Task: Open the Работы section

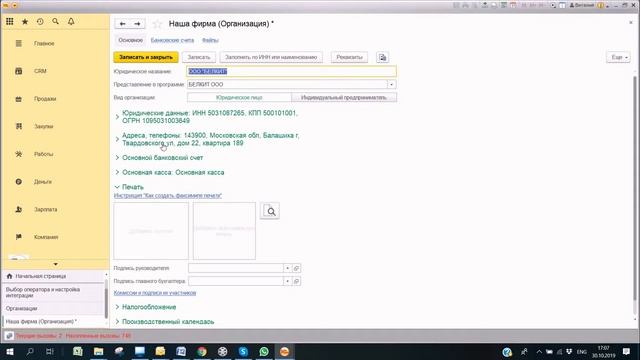Action: click(x=43, y=154)
